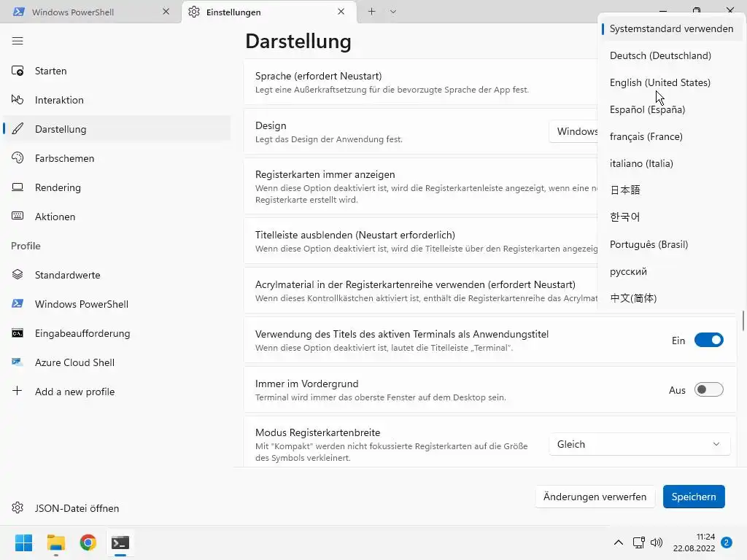Open the Design dropdown showing Windows
The width and height of the screenshot is (747, 560).
[x=573, y=131]
